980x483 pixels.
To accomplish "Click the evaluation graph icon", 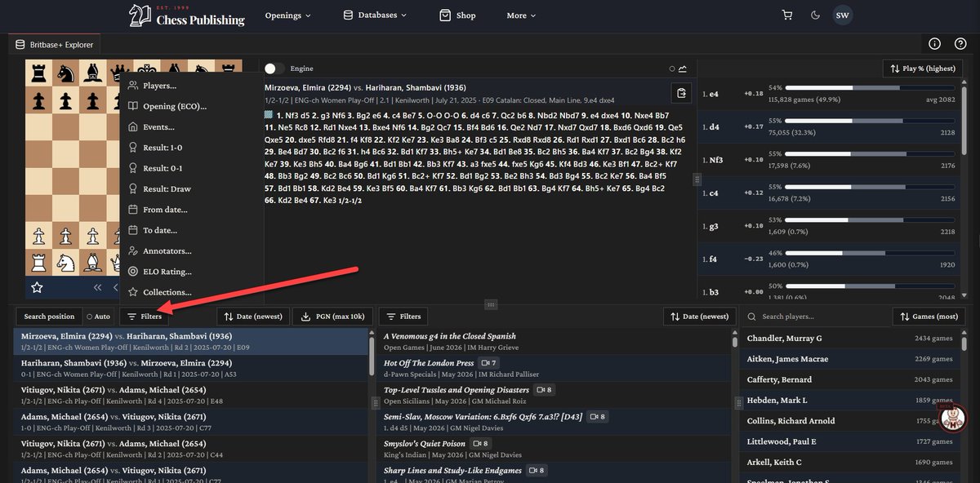I will click(x=683, y=69).
